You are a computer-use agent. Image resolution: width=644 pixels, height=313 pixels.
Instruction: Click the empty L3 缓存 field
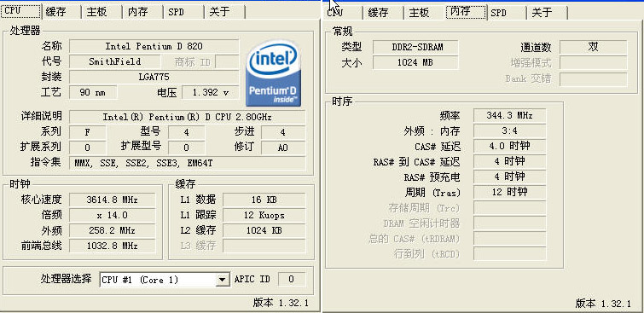tap(264, 246)
